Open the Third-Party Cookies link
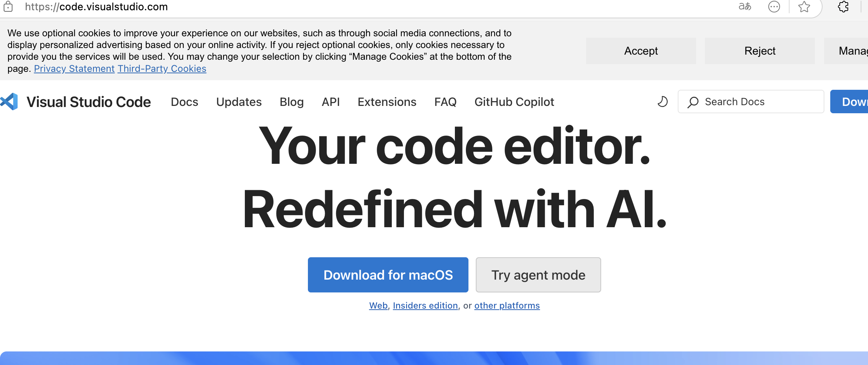Screen dimensions: 868x365 click(162, 69)
